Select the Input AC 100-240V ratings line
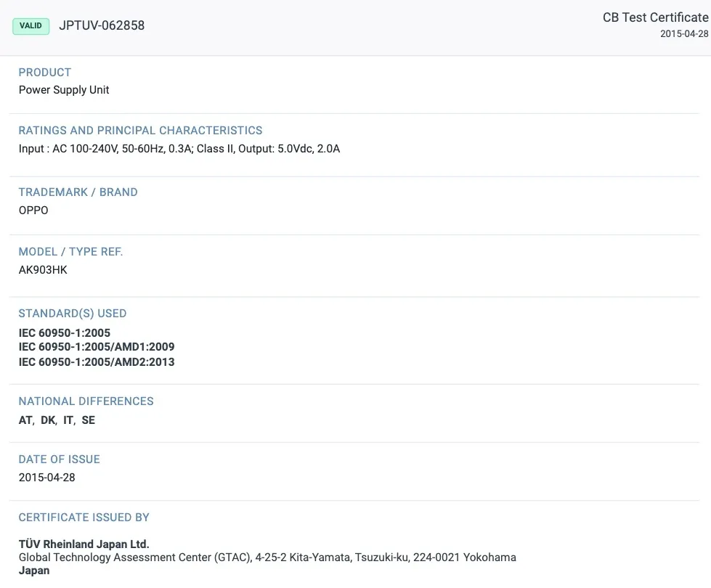 (179, 149)
